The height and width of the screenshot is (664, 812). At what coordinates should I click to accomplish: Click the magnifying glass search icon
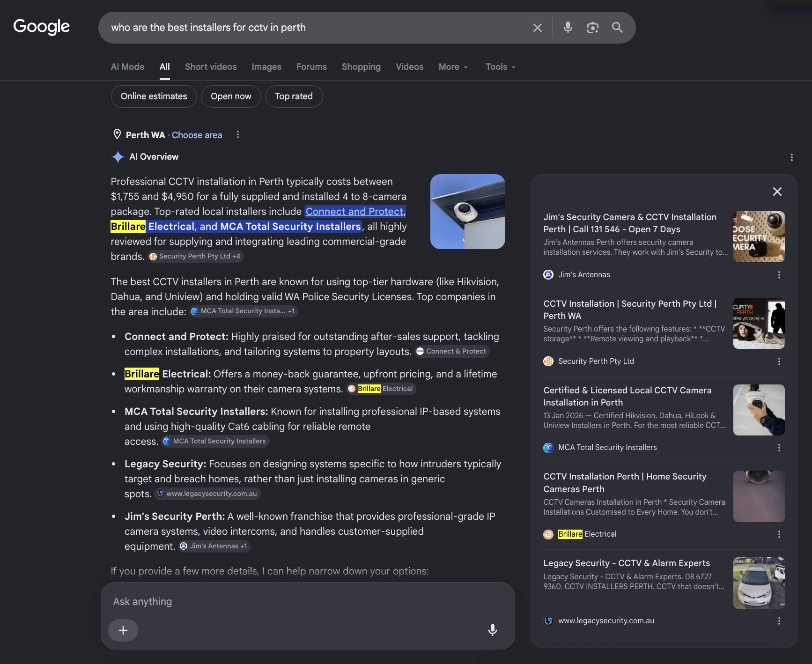click(617, 28)
